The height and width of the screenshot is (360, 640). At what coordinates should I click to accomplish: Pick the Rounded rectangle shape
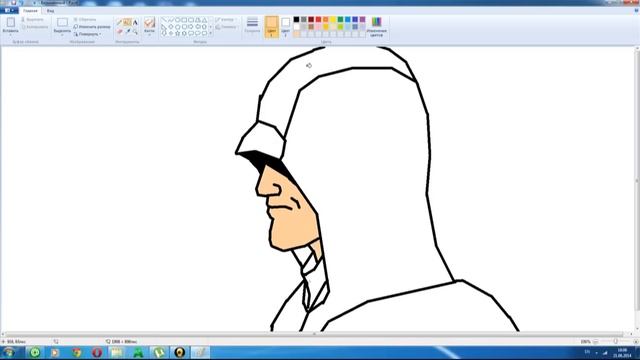[x=191, y=20]
